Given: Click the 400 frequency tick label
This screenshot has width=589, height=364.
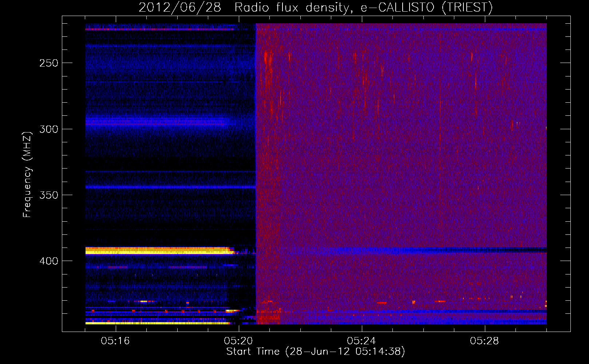Looking at the screenshot, I should 49,261.
